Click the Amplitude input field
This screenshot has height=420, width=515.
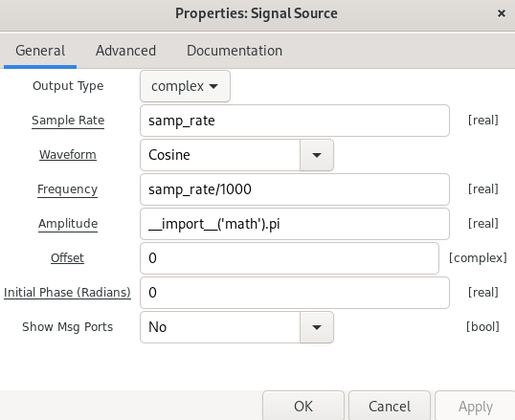pyautogui.click(x=295, y=224)
